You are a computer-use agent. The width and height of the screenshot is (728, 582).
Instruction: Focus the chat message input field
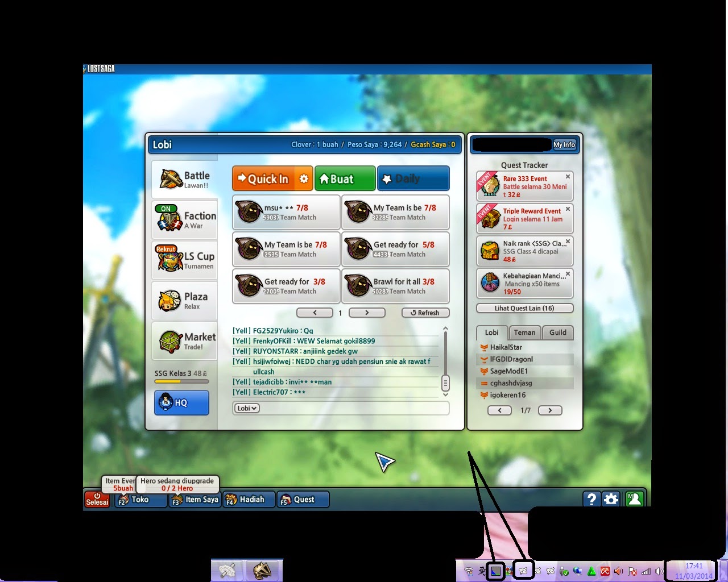[x=354, y=408]
